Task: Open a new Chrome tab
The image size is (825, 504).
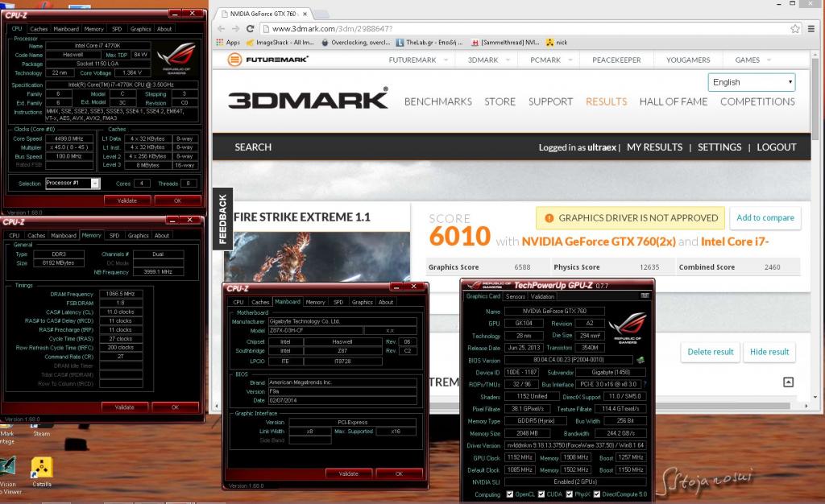Action: tap(321, 14)
